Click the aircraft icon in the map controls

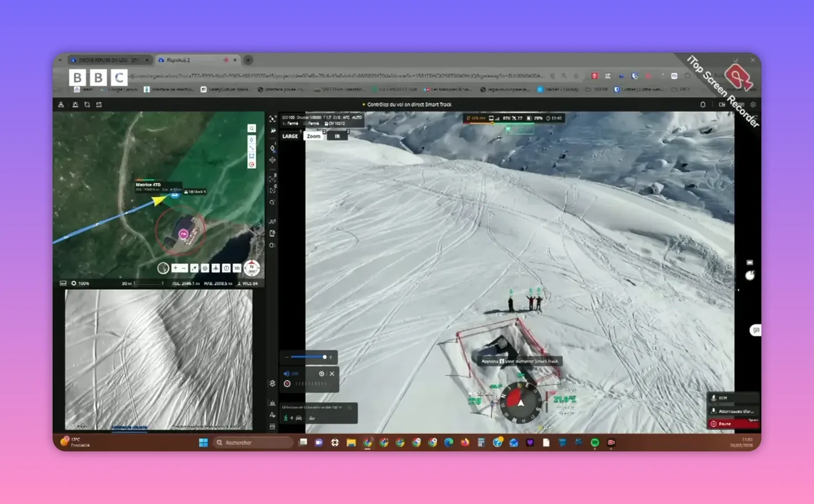click(x=216, y=268)
